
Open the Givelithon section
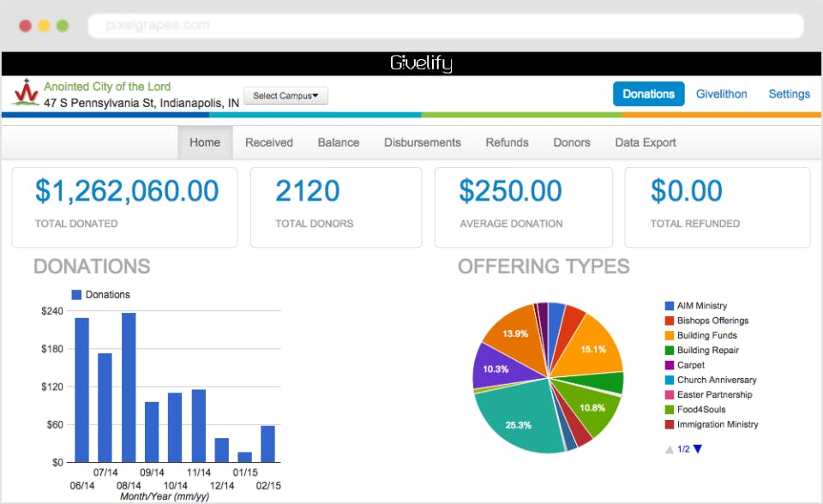[721, 93]
